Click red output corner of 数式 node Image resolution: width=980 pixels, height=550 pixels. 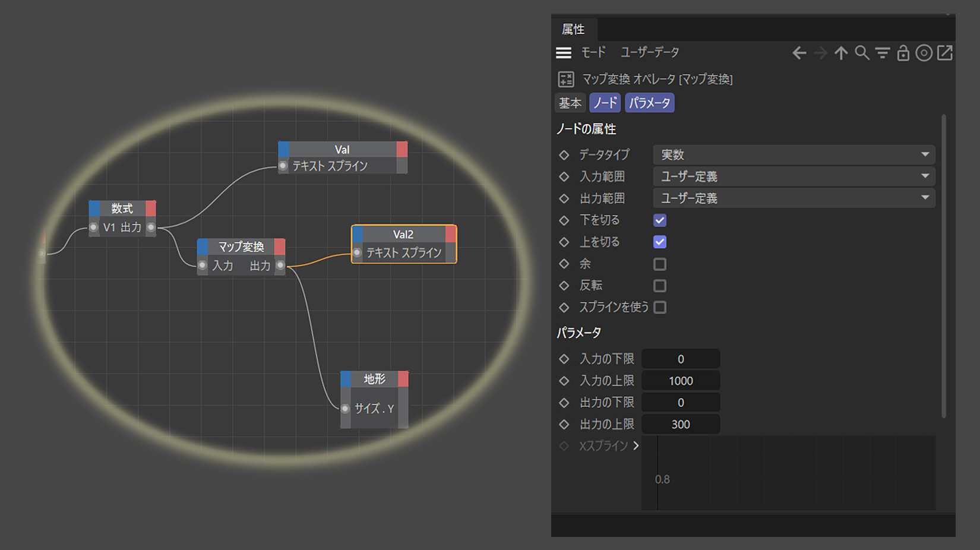151,208
